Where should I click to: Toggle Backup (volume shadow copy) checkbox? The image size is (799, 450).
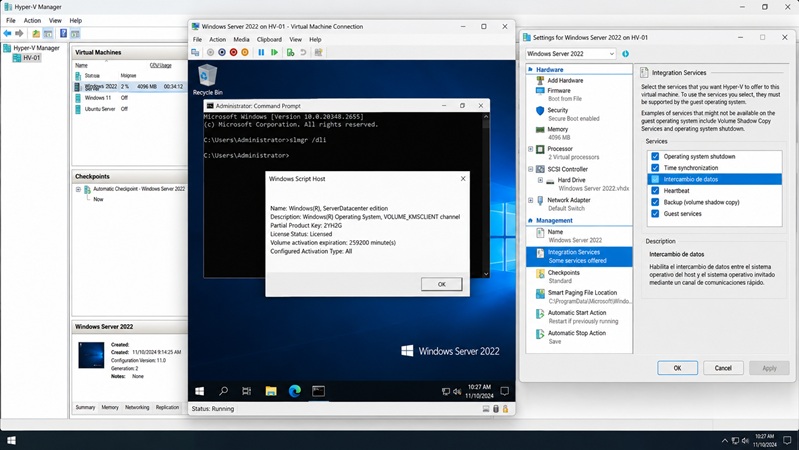655,202
